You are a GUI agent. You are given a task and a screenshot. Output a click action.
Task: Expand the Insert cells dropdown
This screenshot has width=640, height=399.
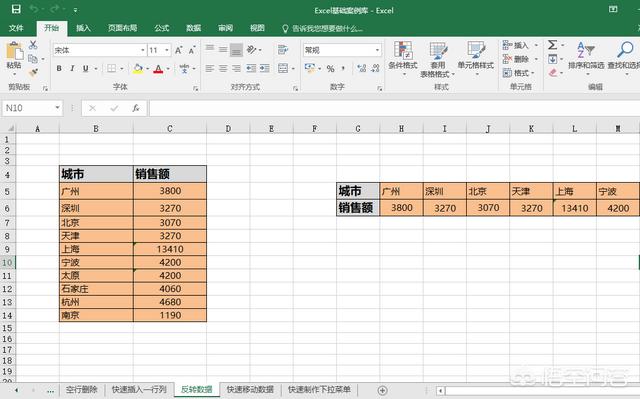tap(536, 45)
